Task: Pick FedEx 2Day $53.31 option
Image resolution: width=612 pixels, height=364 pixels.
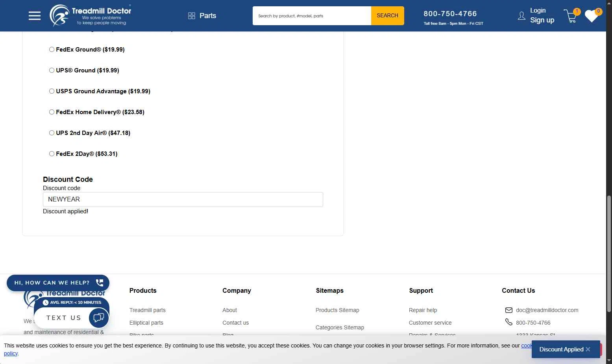Action: point(52,154)
